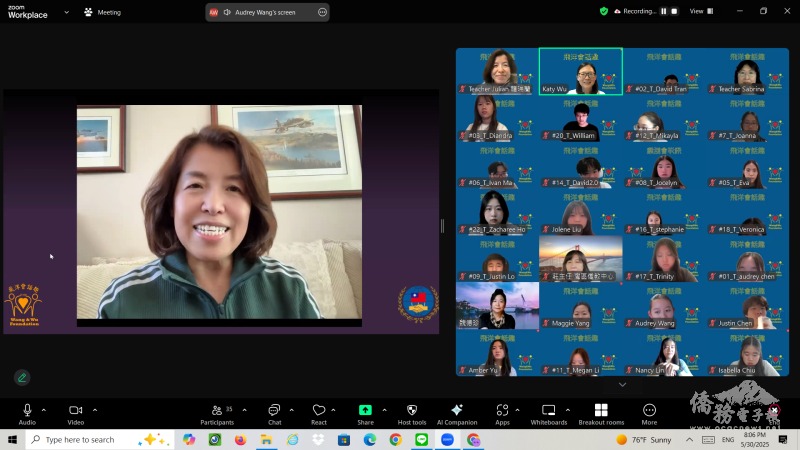Click the green Share screen button
The width and height of the screenshot is (800, 450).
tap(365, 411)
